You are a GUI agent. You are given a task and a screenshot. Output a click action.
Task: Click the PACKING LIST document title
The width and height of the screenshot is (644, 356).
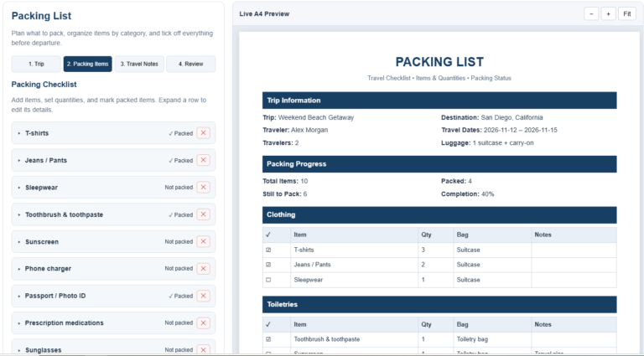tap(439, 62)
